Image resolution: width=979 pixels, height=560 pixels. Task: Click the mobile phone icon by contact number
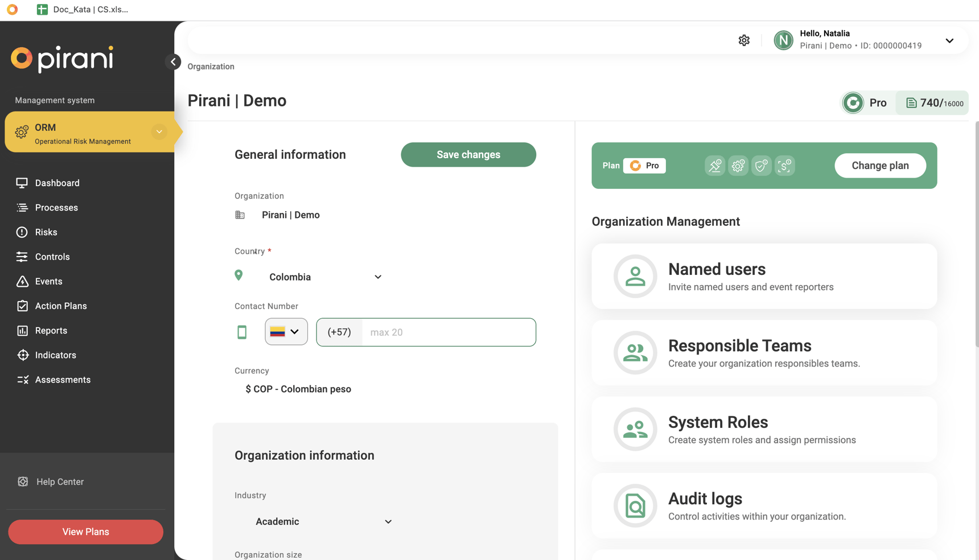pos(242,332)
